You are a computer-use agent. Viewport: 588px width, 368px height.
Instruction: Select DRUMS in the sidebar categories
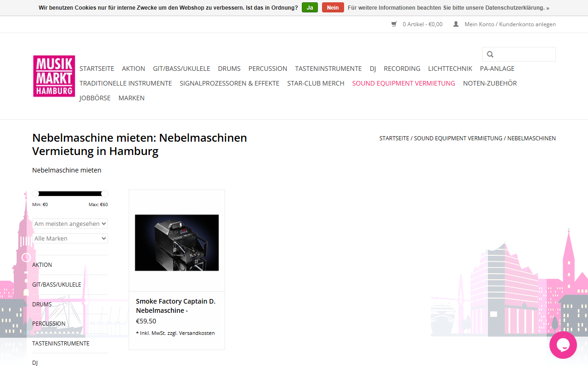[x=42, y=305]
